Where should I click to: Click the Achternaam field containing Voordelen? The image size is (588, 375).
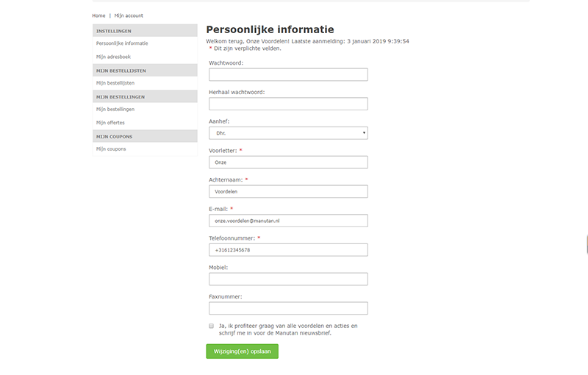tap(288, 191)
